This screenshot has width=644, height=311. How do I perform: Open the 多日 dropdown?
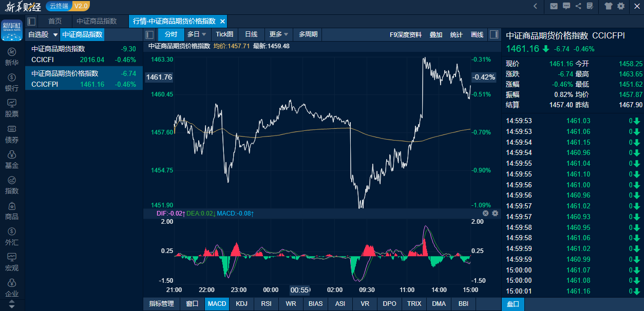pos(197,35)
